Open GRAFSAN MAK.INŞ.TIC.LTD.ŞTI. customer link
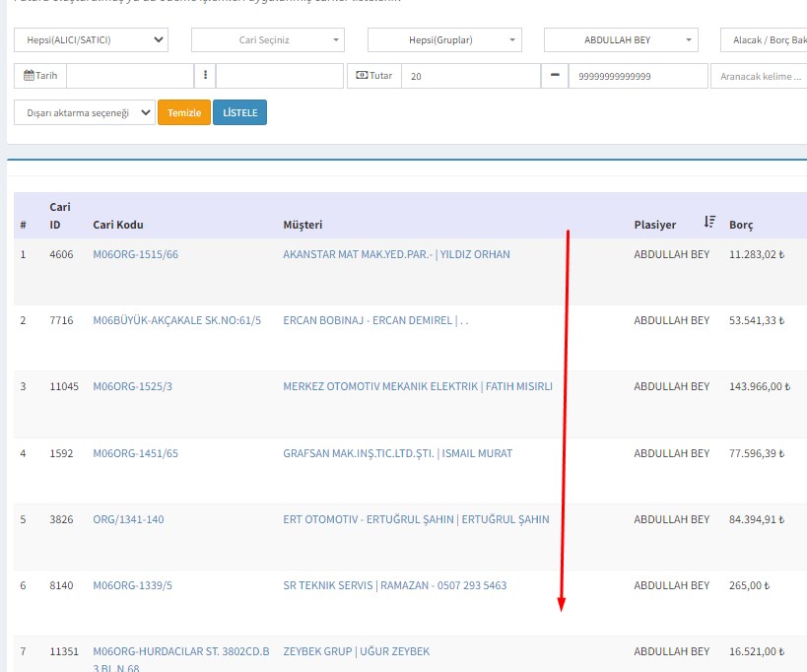807x672 pixels. [x=397, y=453]
